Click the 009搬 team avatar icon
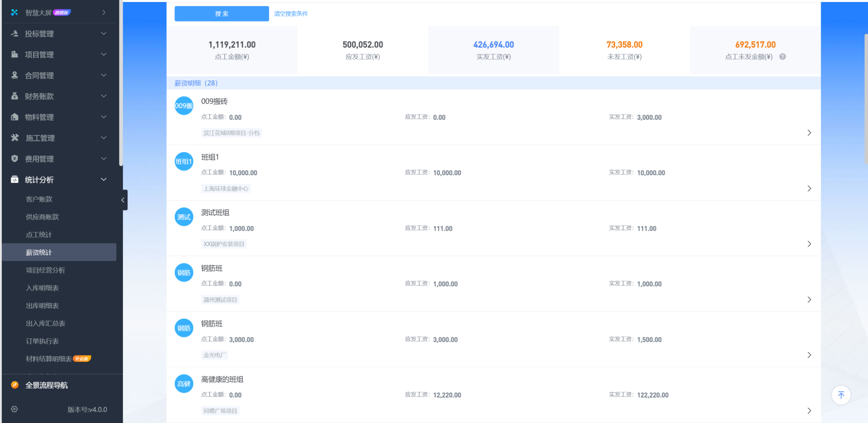The height and width of the screenshot is (423, 868). click(184, 106)
